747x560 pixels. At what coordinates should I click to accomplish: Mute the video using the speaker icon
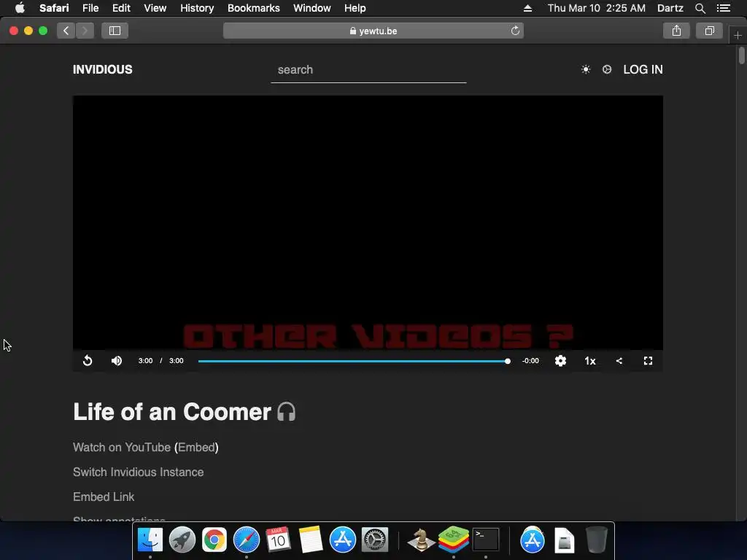click(117, 361)
